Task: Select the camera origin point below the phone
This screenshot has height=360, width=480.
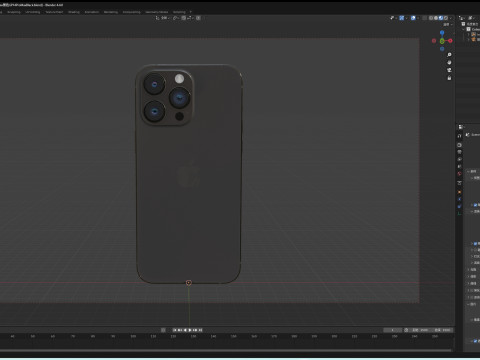Action: [x=189, y=283]
